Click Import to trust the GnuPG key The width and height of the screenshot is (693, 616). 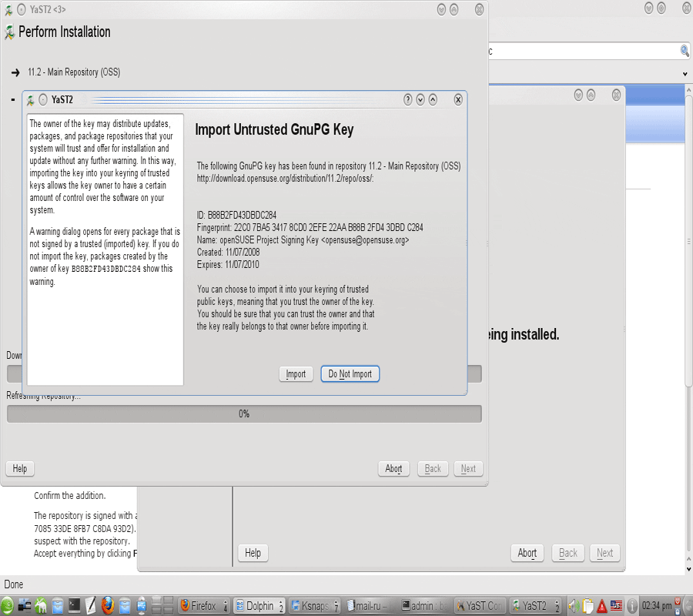click(x=296, y=374)
